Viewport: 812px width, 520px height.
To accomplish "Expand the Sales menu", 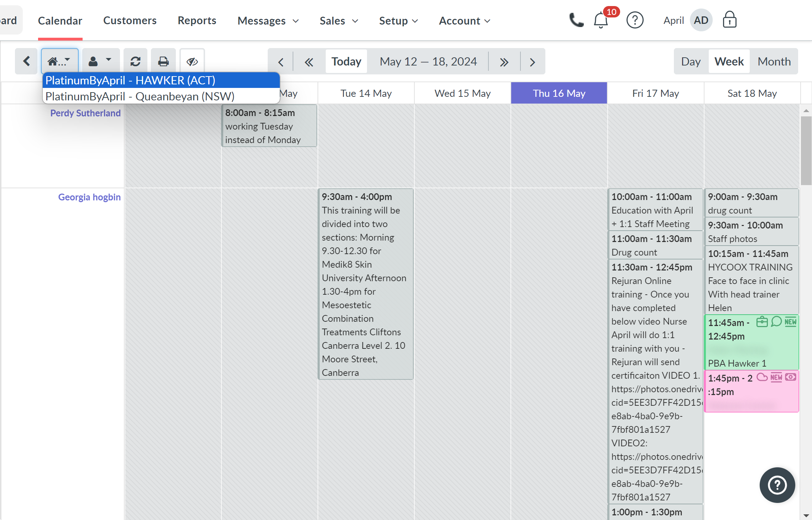I will 339,21.
